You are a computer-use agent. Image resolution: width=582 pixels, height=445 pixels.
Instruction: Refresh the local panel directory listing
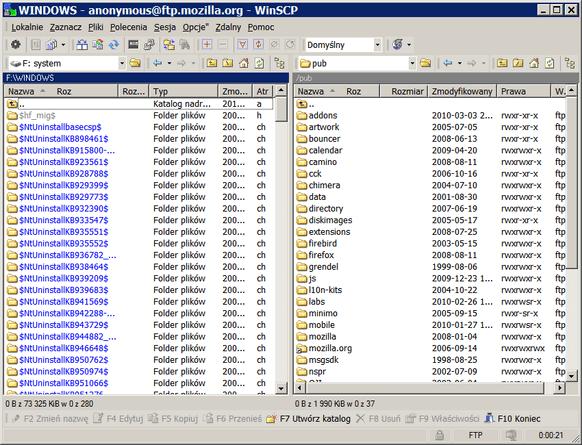click(259, 63)
